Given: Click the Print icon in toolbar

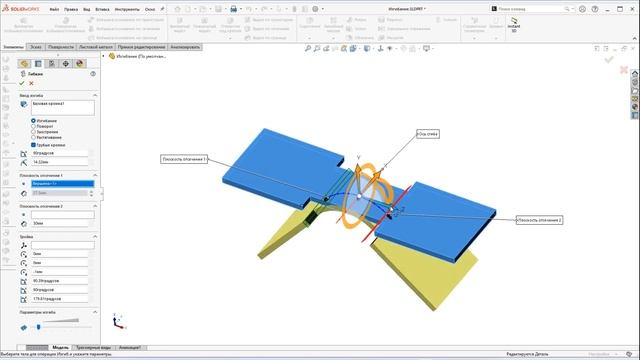Looking at the screenshot, I should (233, 9).
